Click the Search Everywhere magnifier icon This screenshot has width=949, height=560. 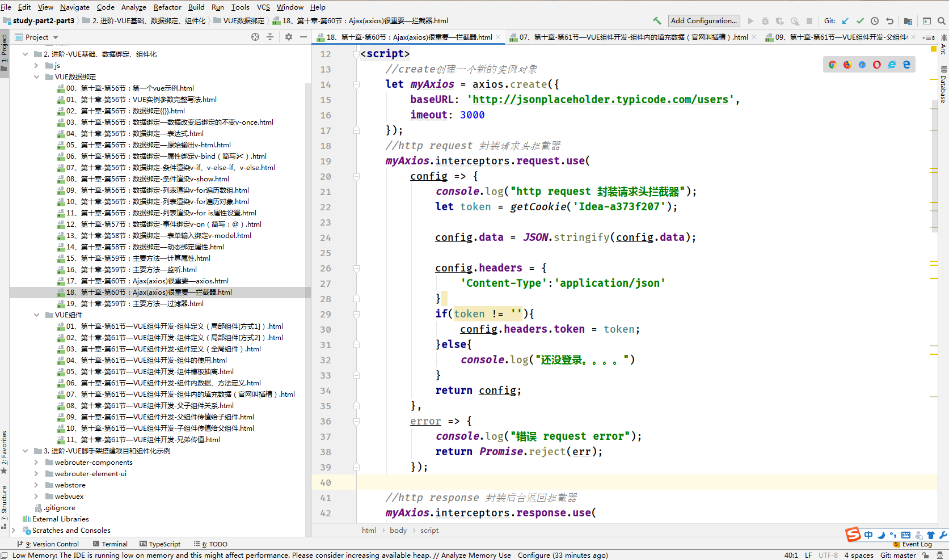942,21
